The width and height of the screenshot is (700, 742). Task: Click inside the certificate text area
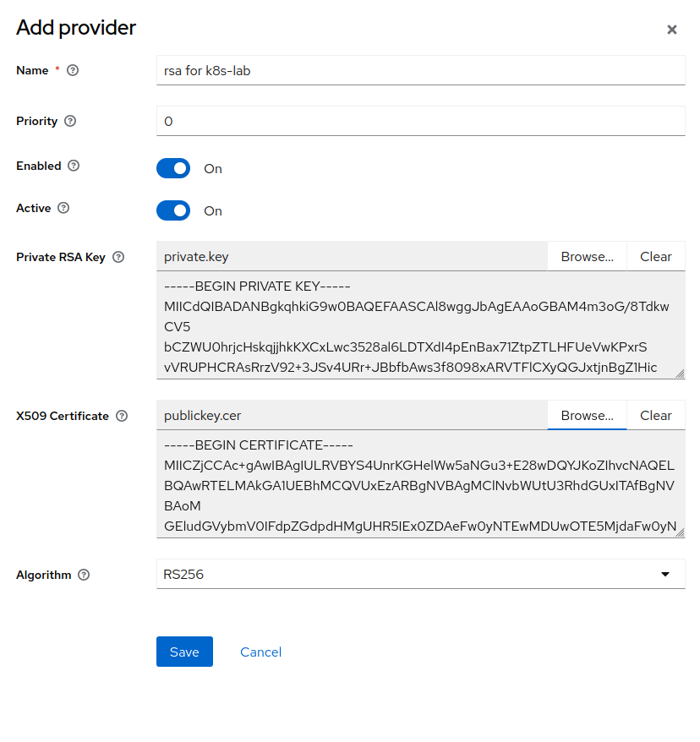tap(421, 484)
